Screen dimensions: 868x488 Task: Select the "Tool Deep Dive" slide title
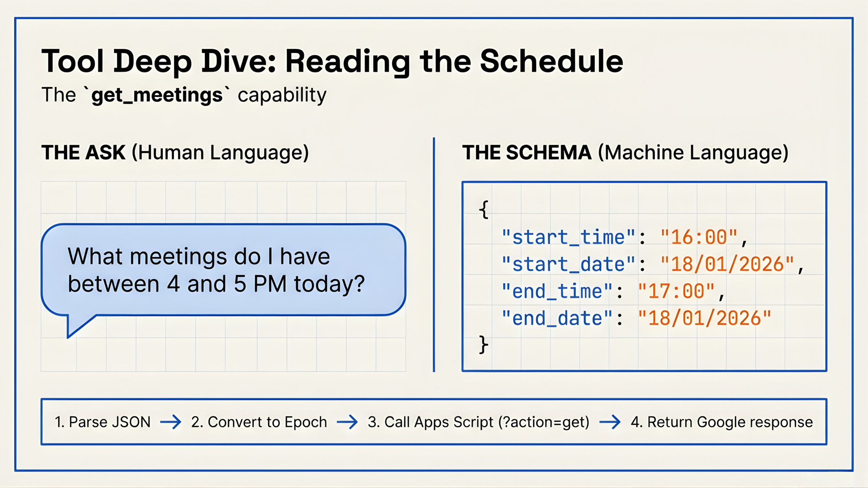click(x=332, y=61)
